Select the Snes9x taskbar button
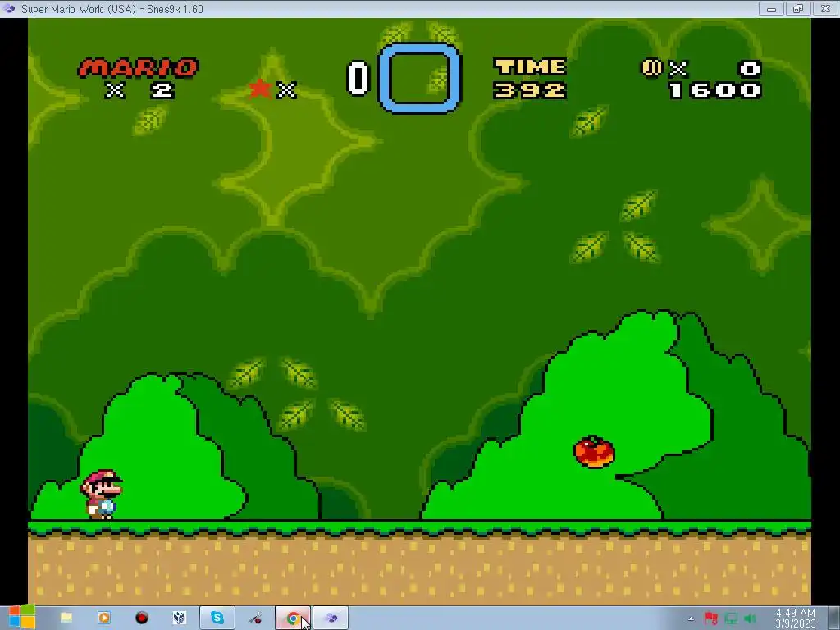 (x=331, y=619)
